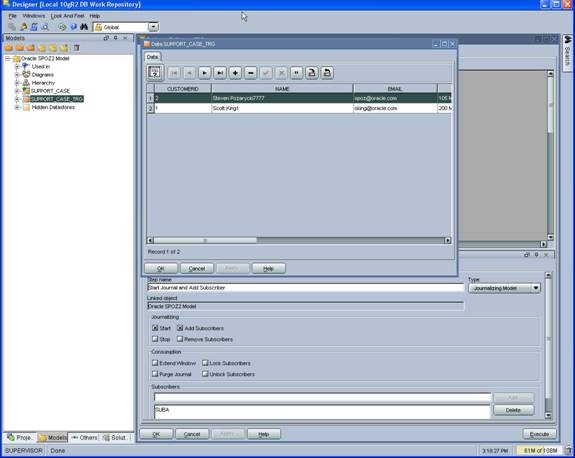This screenshot has width=575, height=458.
Task: Enable the Lock Subscribers checkbox
Action: coord(205,363)
